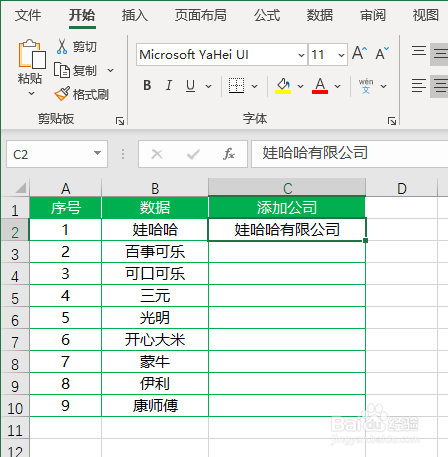Switch to the 视图 (View) tab

(426, 15)
